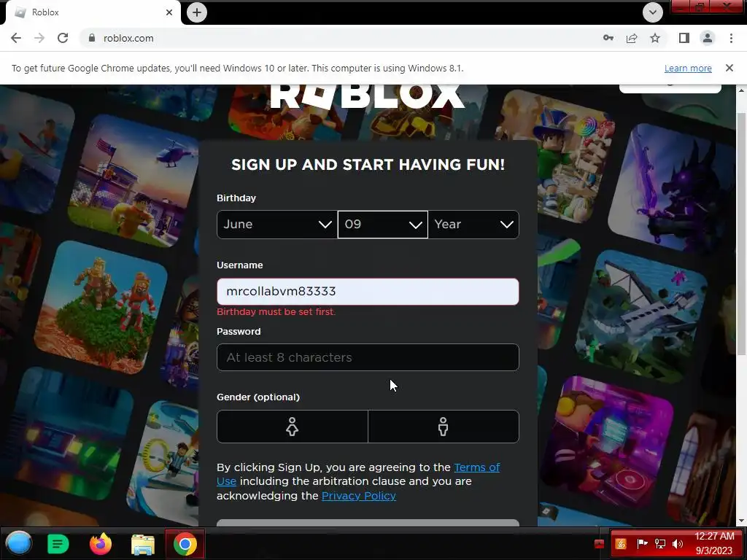Open the Windows Start orb
747x560 pixels.
[18, 543]
